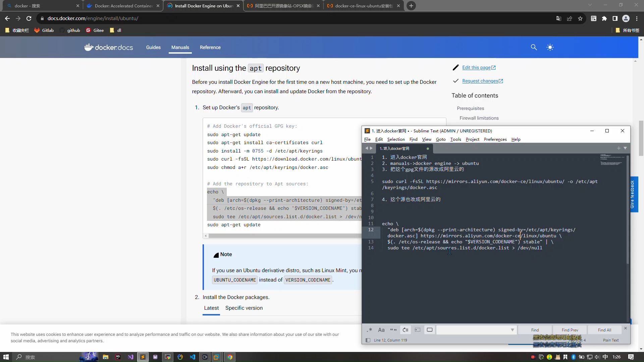Click docker docs logo

click(109, 47)
